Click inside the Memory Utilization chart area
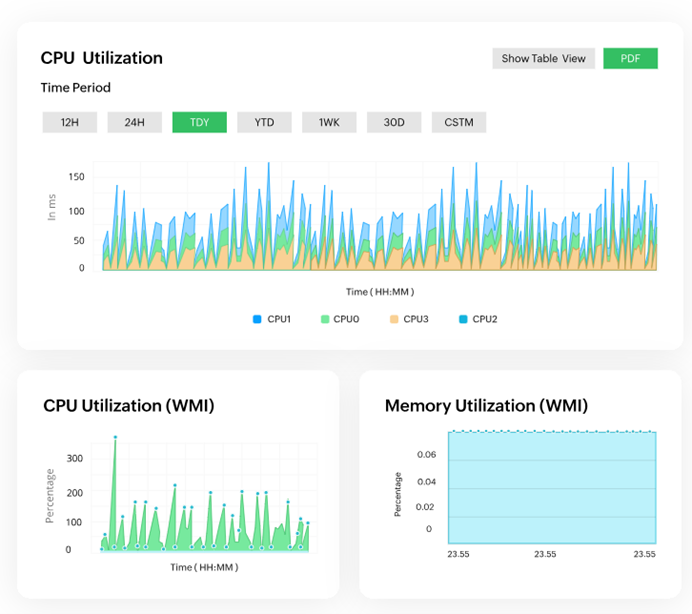This screenshot has height=614, width=692. [x=552, y=487]
